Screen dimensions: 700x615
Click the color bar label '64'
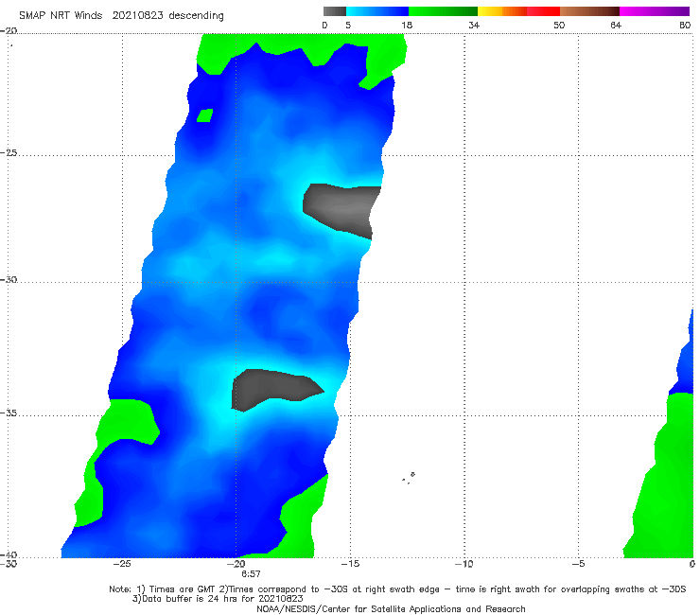coord(616,25)
